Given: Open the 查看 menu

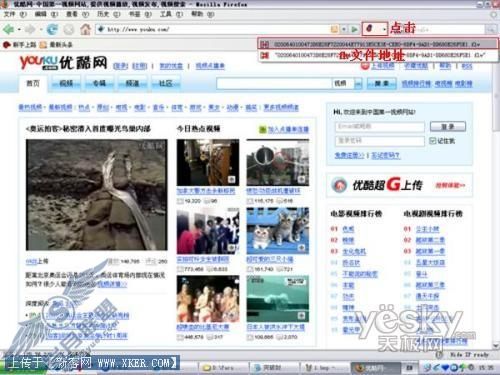Looking at the screenshot, I should (78, 14).
